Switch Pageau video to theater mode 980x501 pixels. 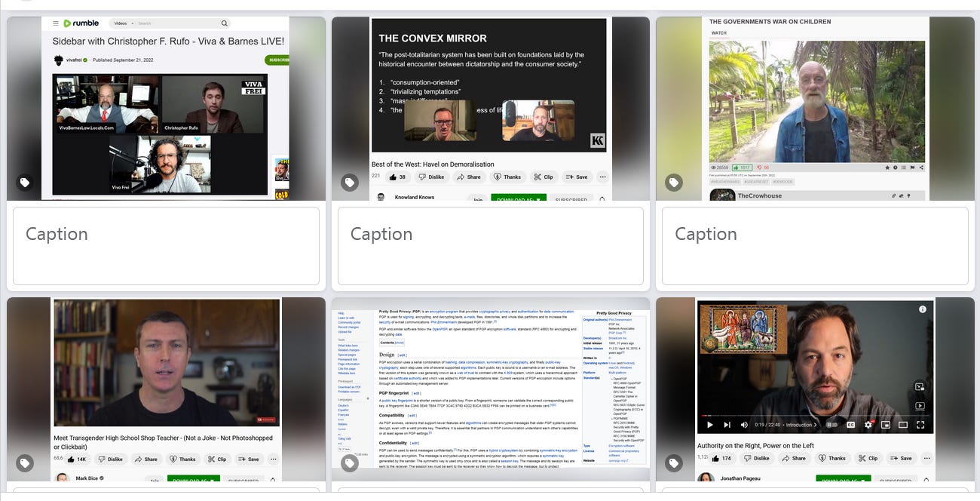pyautogui.click(x=902, y=425)
